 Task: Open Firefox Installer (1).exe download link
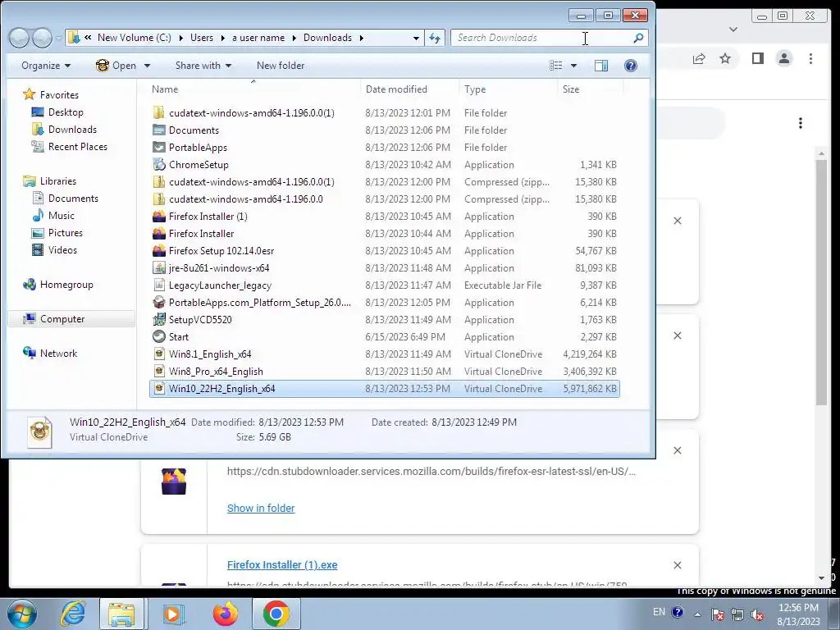pyautogui.click(x=282, y=564)
